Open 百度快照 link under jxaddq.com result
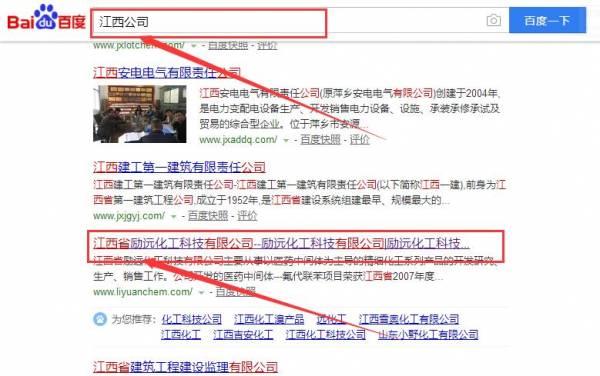Screen dimensions: 600x376 click(320, 140)
